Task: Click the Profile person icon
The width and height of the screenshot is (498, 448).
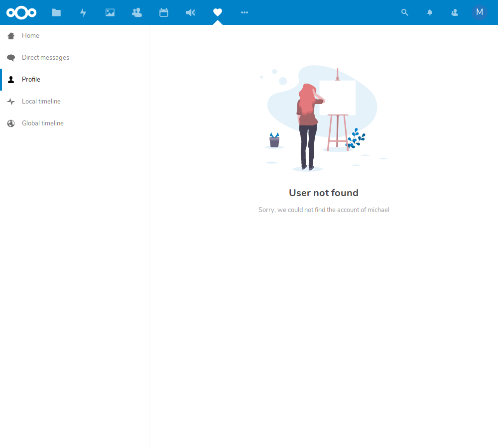Action: 11,79
